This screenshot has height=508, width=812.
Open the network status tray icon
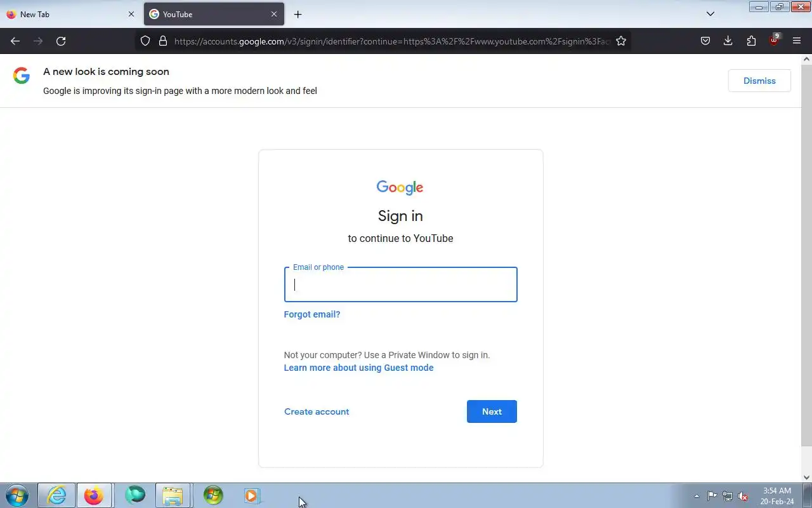click(728, 496)
